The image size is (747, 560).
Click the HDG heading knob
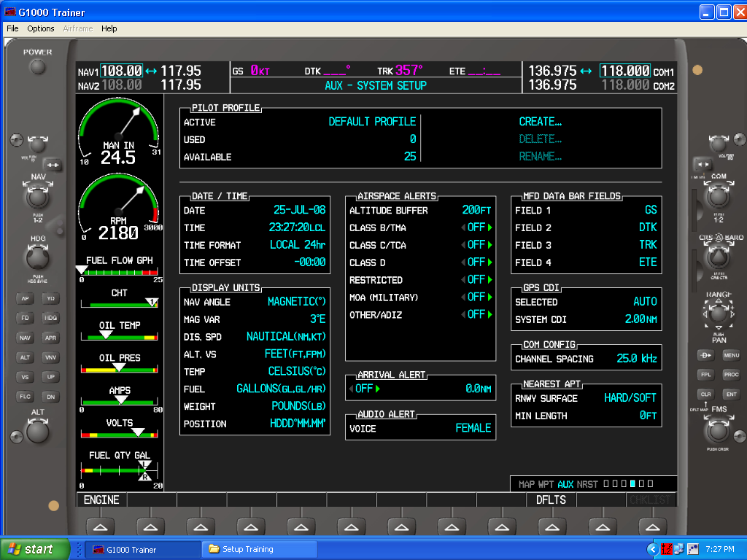pos(36,260)
